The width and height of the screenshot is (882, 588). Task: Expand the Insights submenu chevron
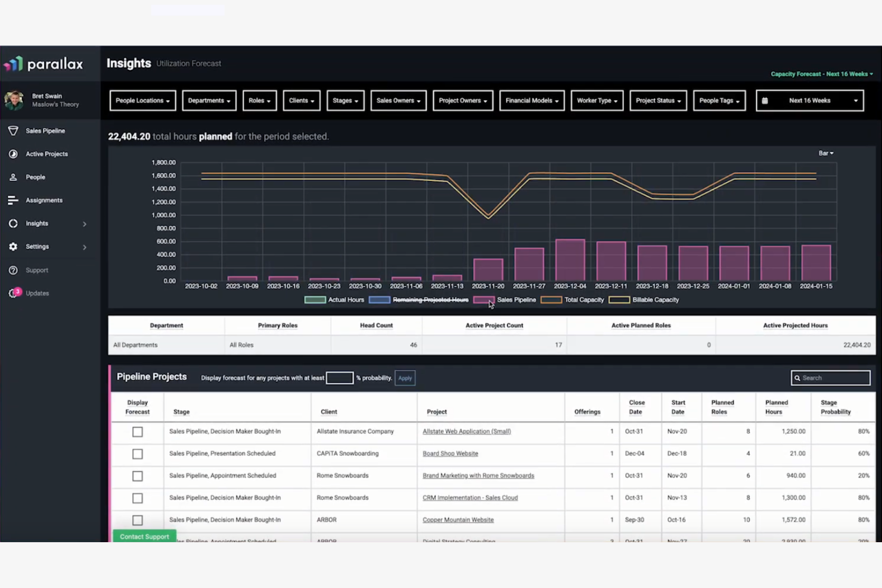click(x=85, y=224)
